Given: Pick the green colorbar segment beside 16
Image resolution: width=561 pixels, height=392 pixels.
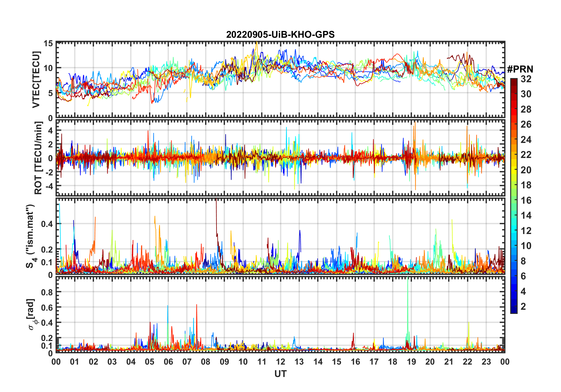Looking at the screenshot, I should [514, 200].
